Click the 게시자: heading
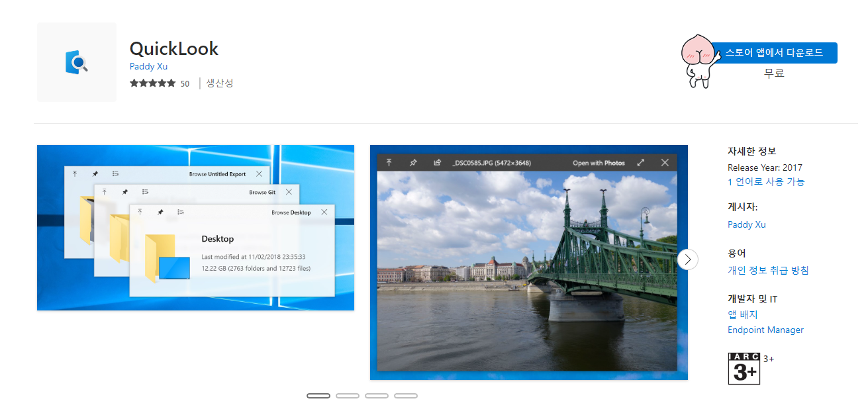 (x=742, y=207)
